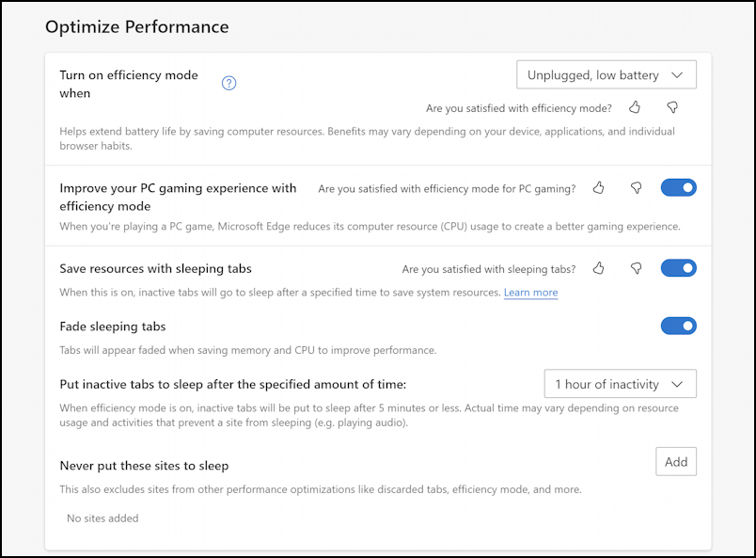The image size is (756, 558).
Task: Thumbs down the sleeping tabs feature
Action: [637, 268]
